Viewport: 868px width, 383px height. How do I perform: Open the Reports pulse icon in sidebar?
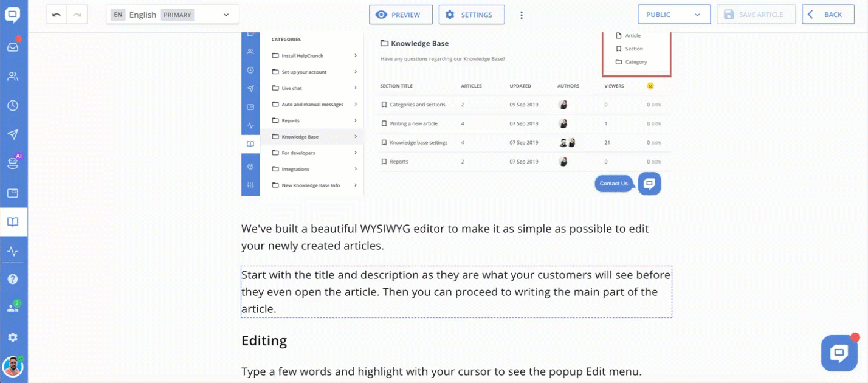pos(13,251)
